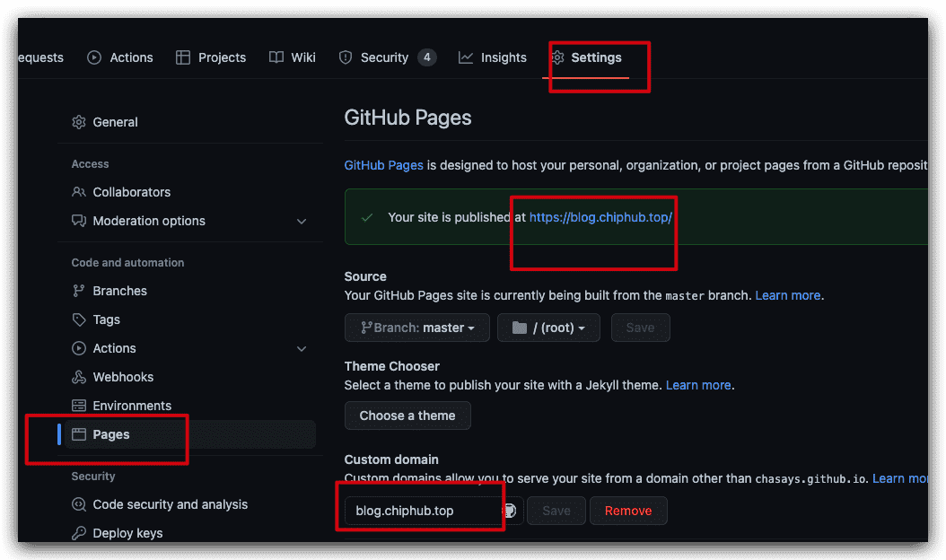Click the Theme Chooser heading
Image resolution: width=946 pixels, height=560 pixels.
click(392, 366)
